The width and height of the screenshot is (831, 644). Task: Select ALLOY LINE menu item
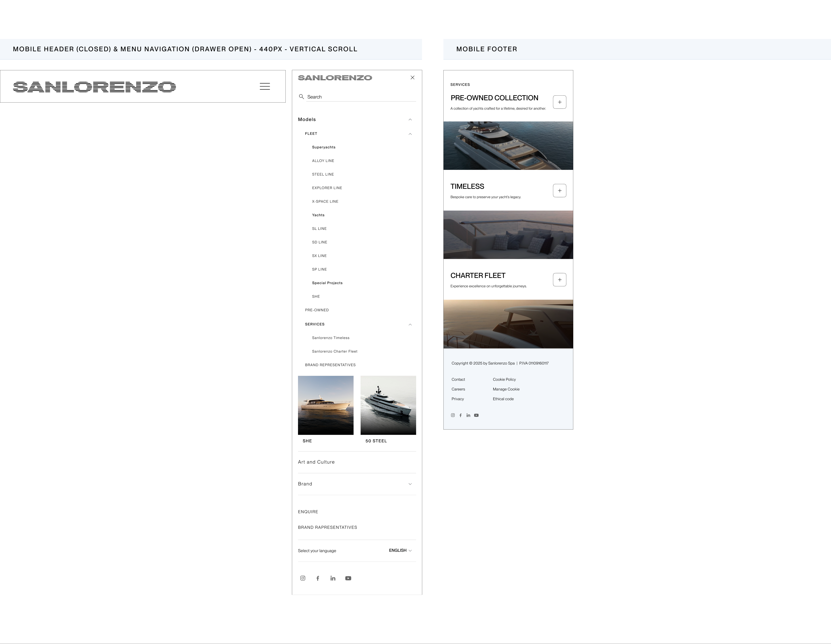[x=323, y=161]
